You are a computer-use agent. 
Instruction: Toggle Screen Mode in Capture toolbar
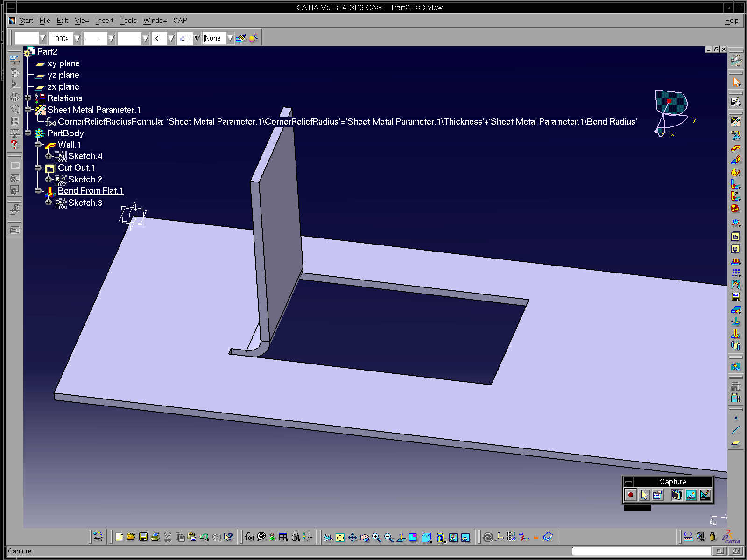(x=677, y=495)
